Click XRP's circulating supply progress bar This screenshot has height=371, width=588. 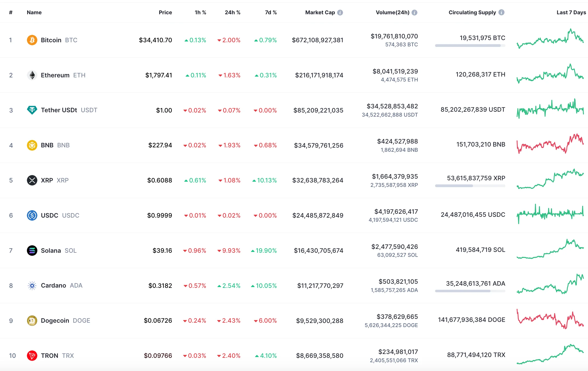[470, 186]
